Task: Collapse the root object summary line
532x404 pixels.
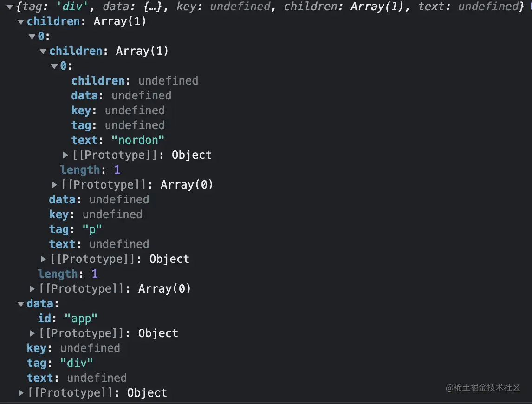Action: coord(10,7)
